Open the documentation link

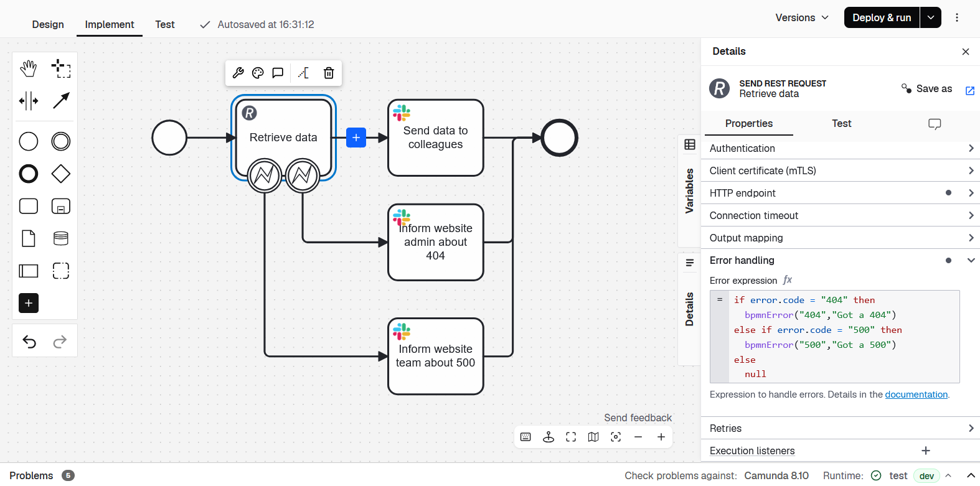(916, 395)
